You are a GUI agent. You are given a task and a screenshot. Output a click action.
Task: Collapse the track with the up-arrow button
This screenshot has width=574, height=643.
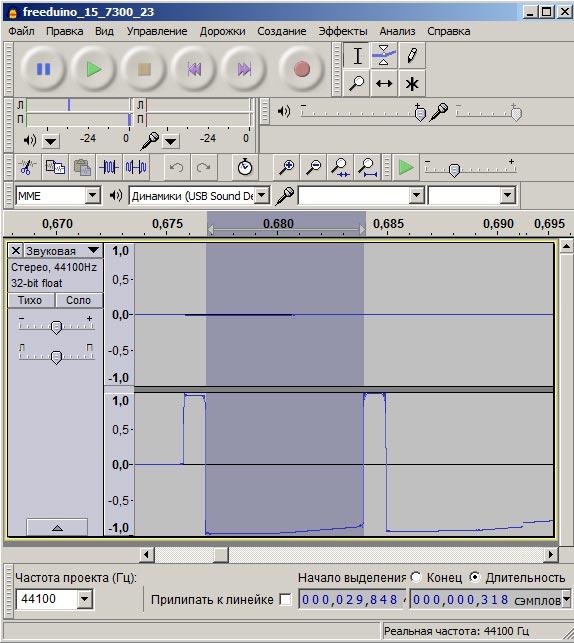[57, 527]
